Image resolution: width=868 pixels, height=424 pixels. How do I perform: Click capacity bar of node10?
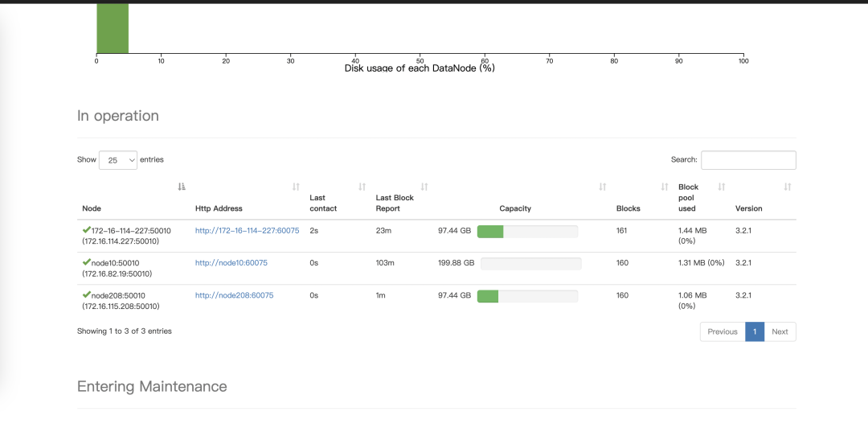531,264
